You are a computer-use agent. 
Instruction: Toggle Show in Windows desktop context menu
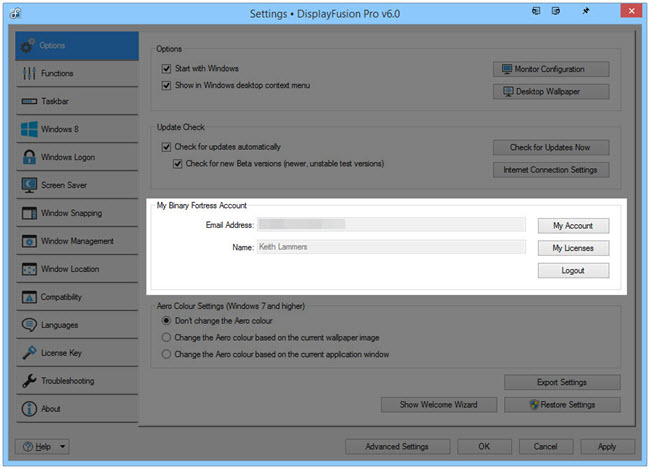coord(166,85)
